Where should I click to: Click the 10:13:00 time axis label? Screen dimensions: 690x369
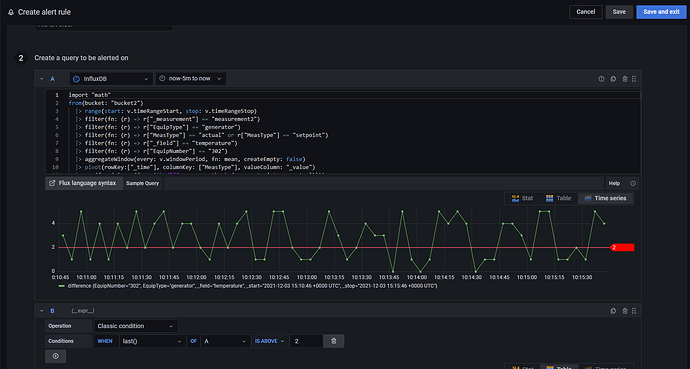tap(307, 278)
